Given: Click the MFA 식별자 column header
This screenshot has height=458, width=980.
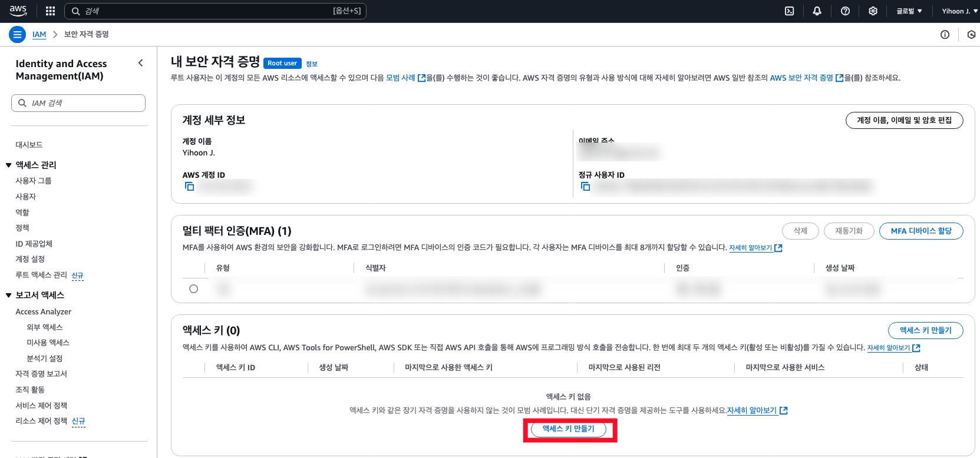Looking at the screenshot, I should tap(375, 268).
